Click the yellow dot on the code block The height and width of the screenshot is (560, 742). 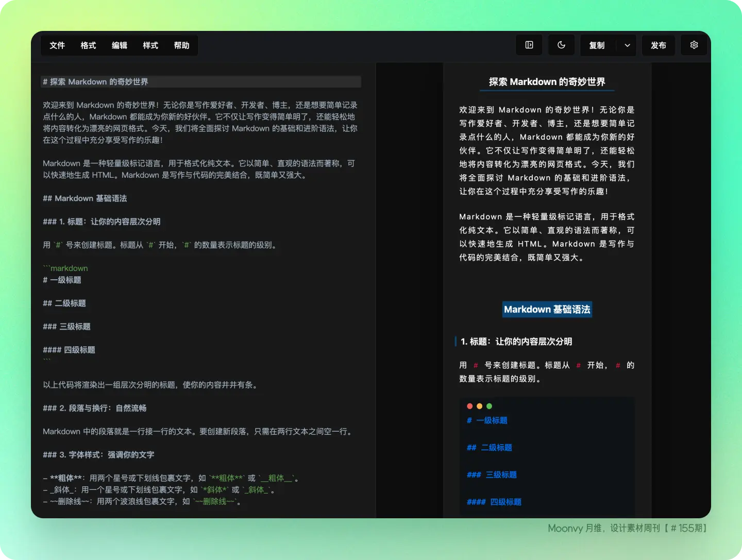click(x=479, y=406)
